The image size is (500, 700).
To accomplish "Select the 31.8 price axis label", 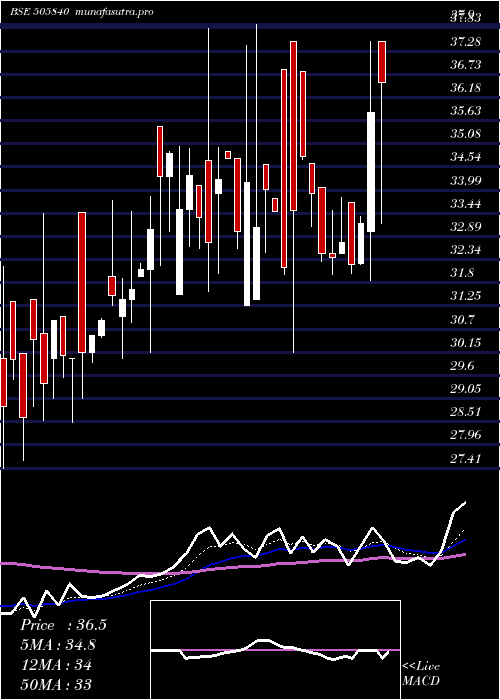I will coord(462,273).
